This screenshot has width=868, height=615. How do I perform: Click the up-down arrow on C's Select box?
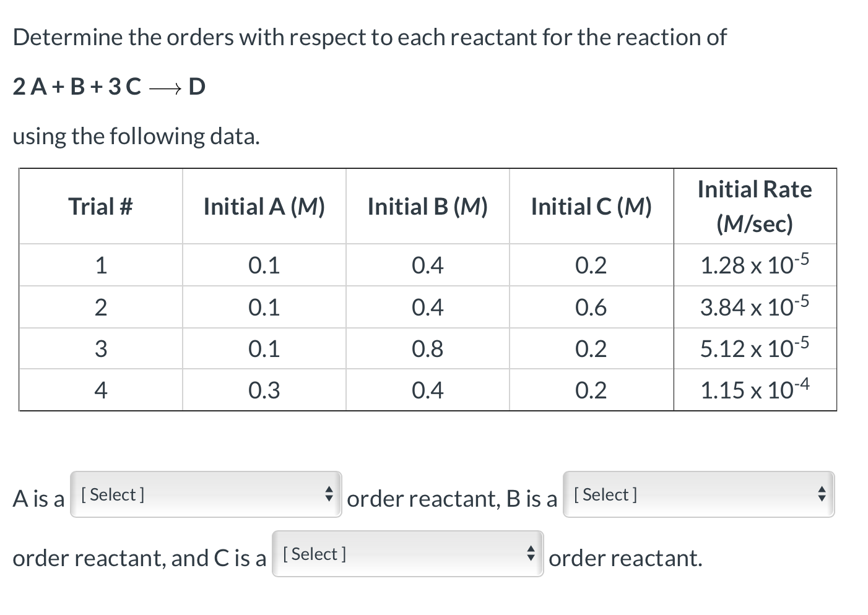[x=531, y=554]
